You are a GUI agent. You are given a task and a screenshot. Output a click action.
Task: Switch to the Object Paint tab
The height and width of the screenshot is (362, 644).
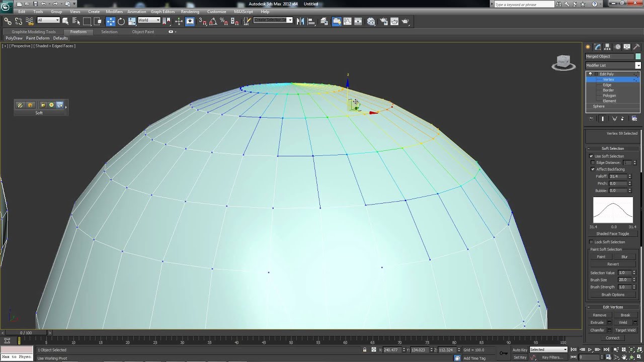(x=143, y=32)
